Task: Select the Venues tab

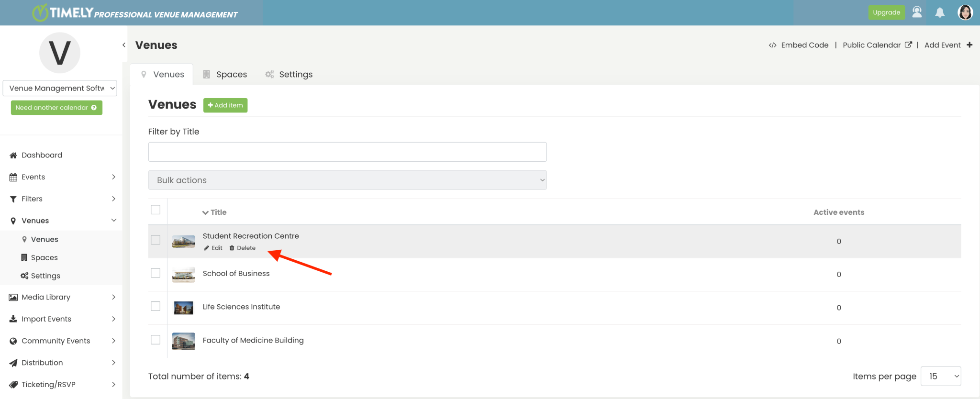Action: (x=162, y=74)
